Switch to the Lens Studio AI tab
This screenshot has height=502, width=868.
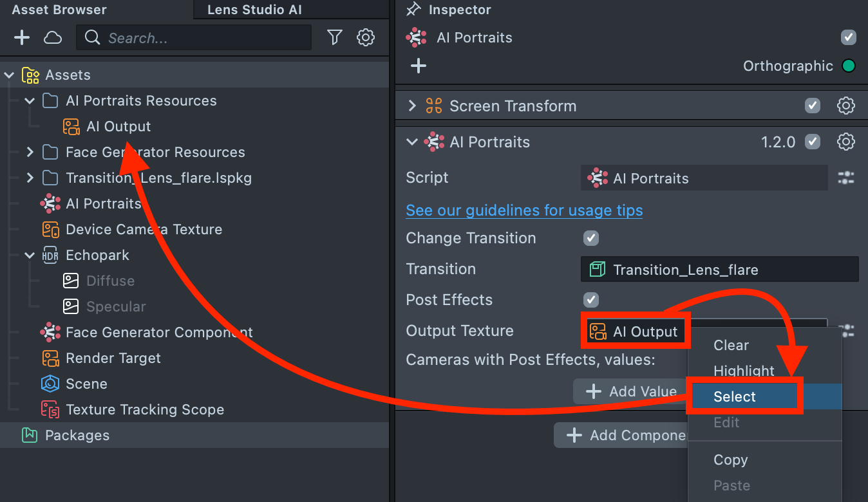tap(254, 10)
